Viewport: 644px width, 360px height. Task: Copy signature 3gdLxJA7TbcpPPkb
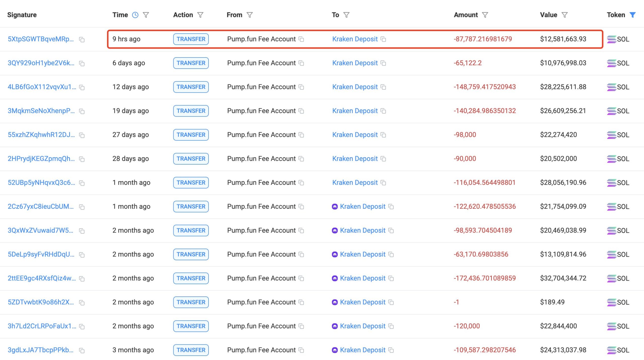coord(82,350)
